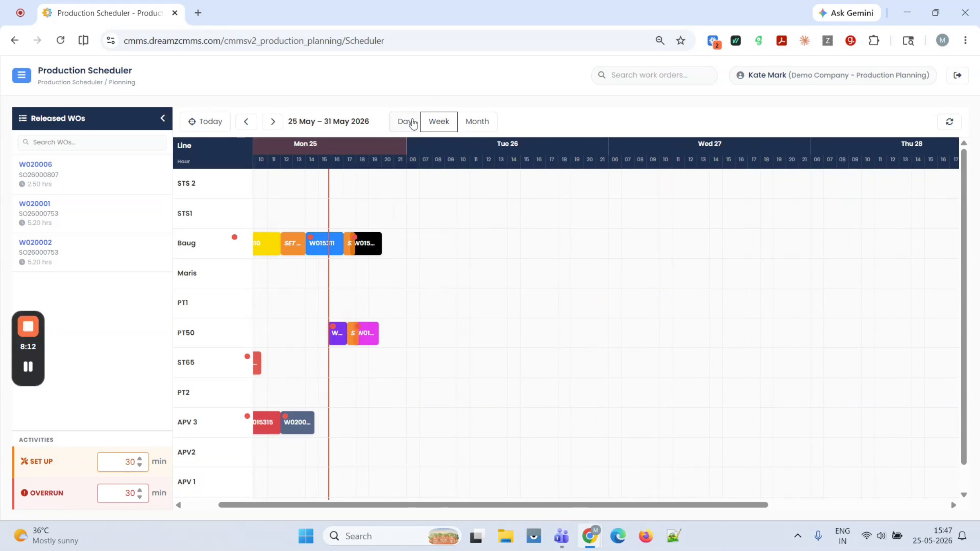980x551 pixels.
Task: Reload the browser page
Action: tap(60, 40)
